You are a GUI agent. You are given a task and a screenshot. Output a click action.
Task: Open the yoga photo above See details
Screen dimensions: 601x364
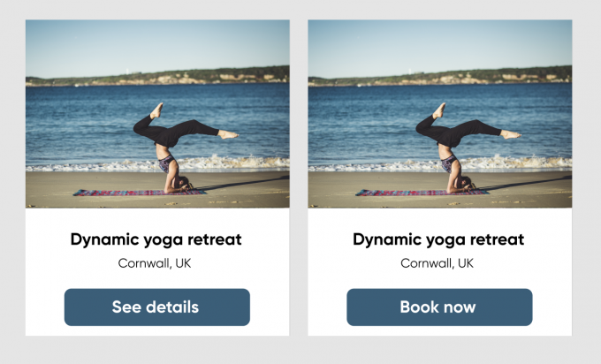tap(157, 114)
